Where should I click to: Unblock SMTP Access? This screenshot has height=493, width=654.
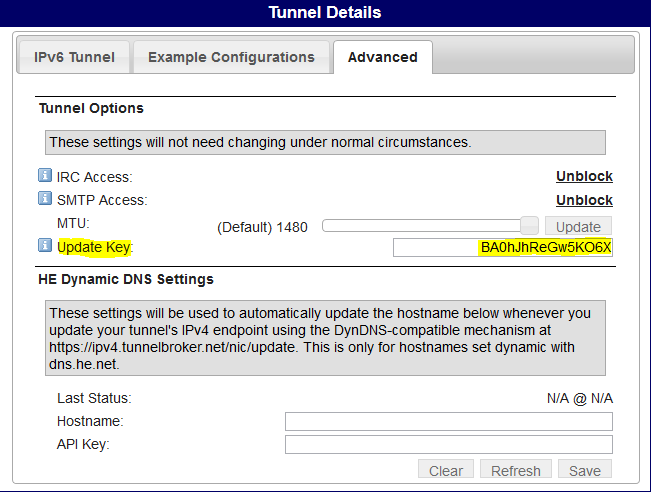tap(584, 200)
